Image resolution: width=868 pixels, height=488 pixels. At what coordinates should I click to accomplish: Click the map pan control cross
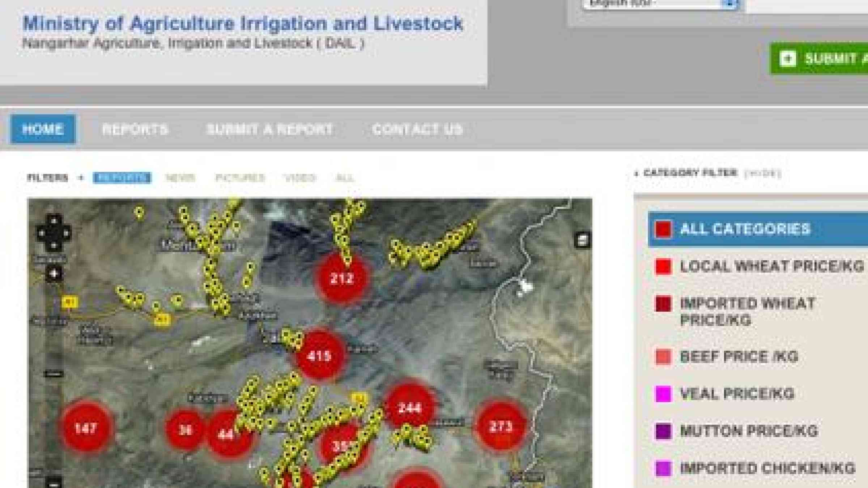[x=54, y=233]
